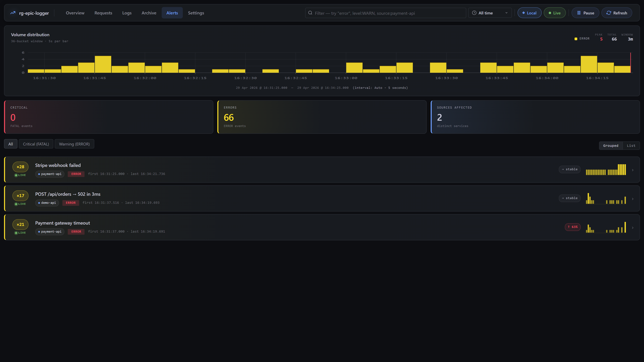Click the green Live dot icon
644x362 pixels.
click(550, 13)
